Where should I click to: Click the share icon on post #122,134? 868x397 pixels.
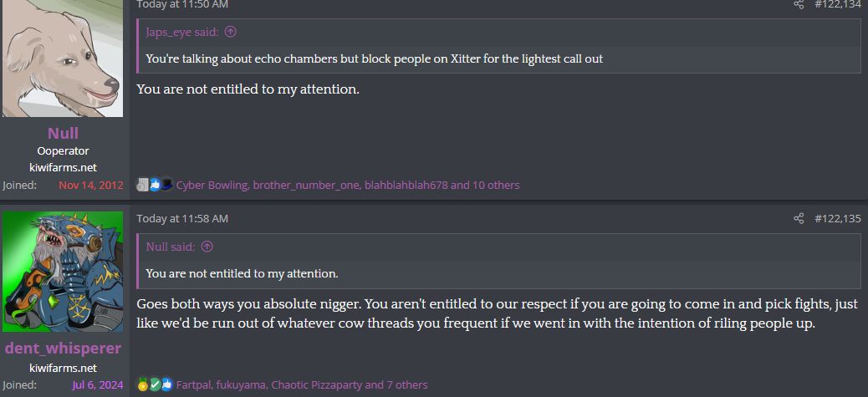(799, 4)
